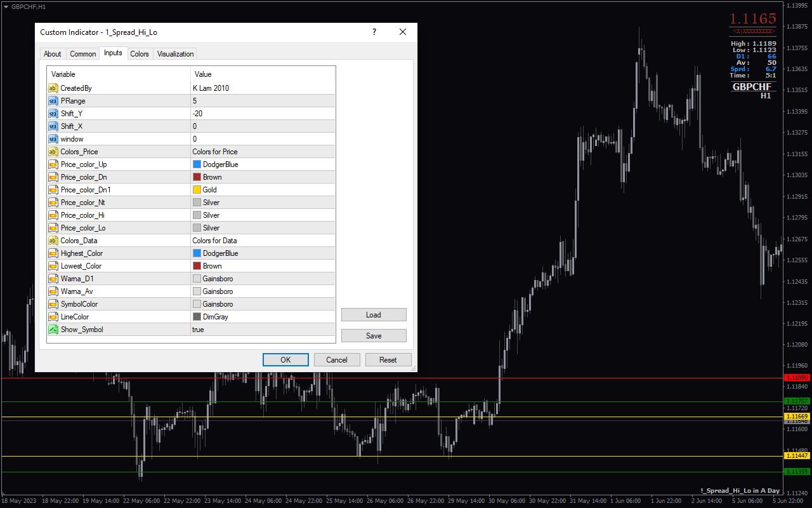The height and width of the screenshot is (508, 812).
Task: Click the 'Colors for Data' value cell
Action: (x=263, y=241)
